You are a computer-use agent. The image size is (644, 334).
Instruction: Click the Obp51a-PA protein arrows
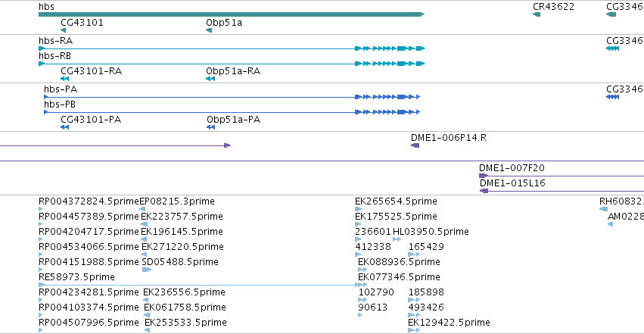(210, 127)
